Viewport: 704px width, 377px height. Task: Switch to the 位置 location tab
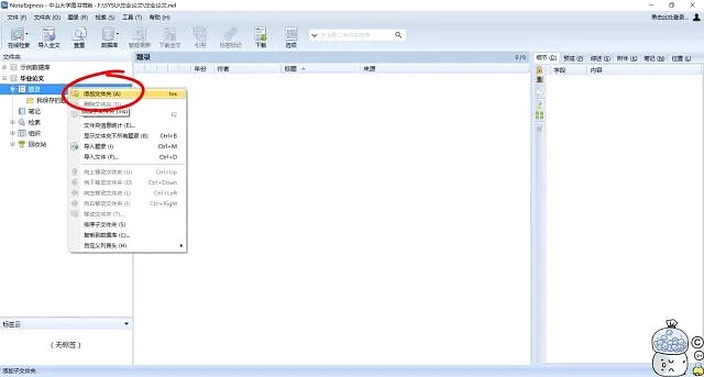[681, 58]
